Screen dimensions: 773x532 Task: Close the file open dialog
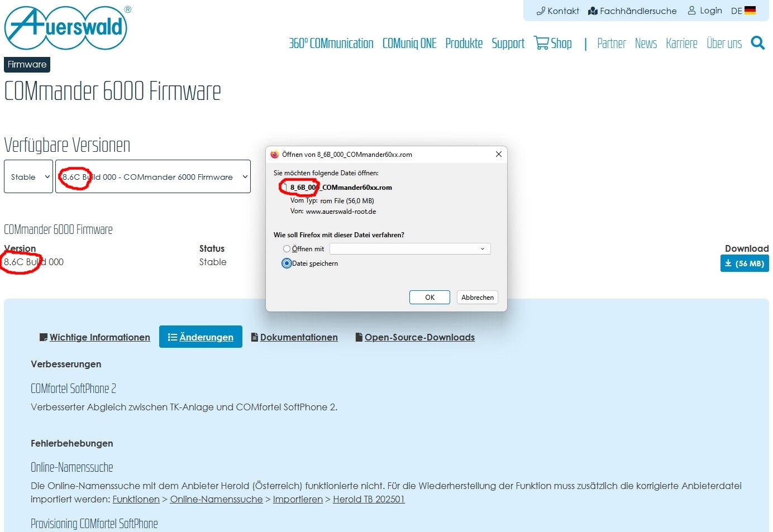[x=498, y=154]
